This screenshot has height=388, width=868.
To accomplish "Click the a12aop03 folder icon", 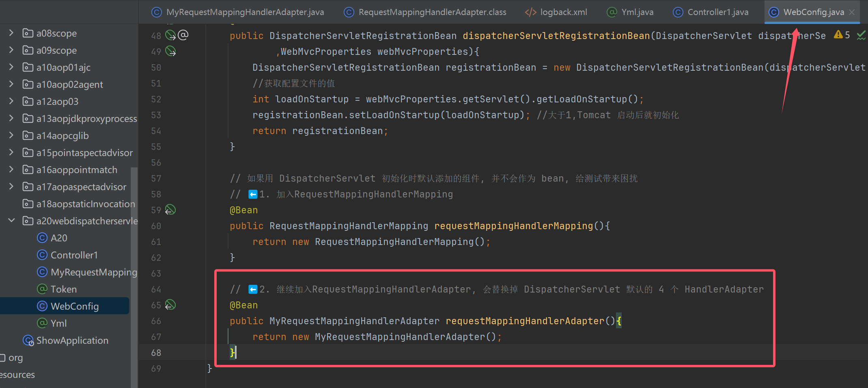I will coord(28,101).
